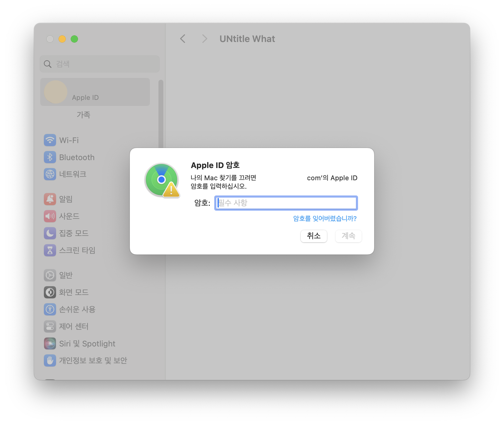Click the 'UNtitle What' window title
504x425 pixels.
coord(247,39)
